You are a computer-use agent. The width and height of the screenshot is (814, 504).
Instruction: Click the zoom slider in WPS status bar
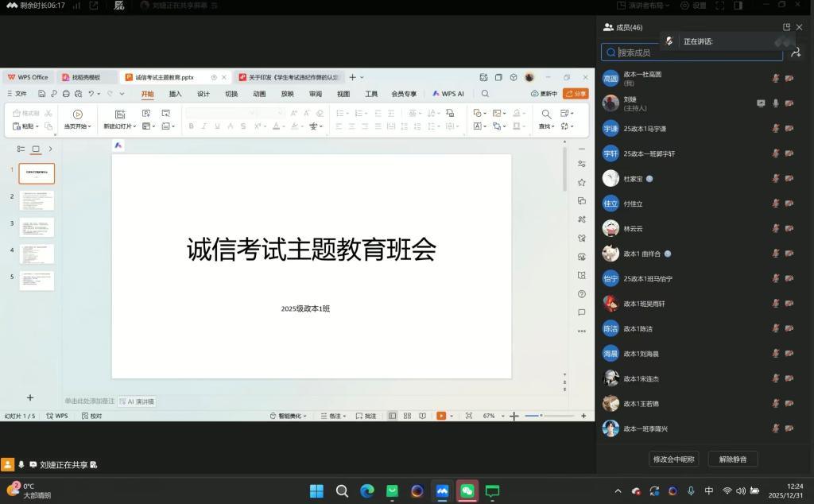pos(548,416)
